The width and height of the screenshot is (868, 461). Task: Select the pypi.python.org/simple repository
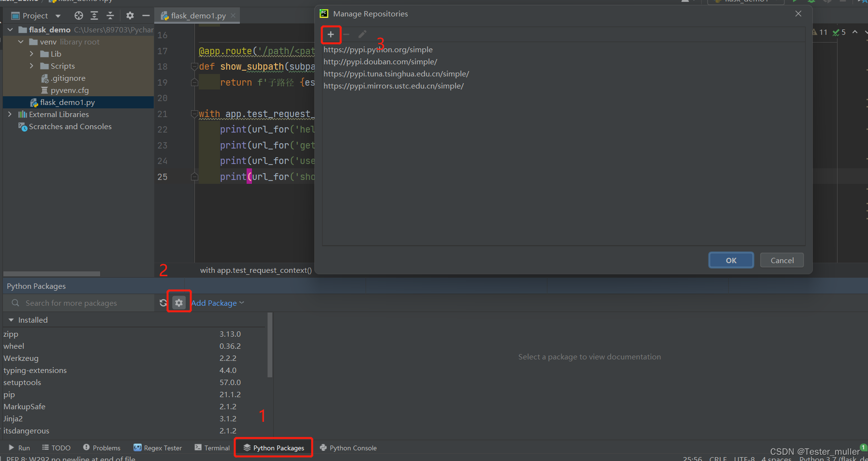(378, 49)
